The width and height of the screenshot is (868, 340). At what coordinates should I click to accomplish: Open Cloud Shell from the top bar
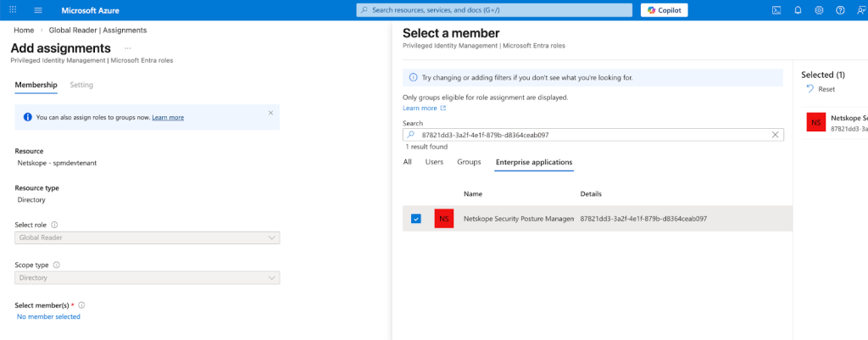(x=776, y=10)
